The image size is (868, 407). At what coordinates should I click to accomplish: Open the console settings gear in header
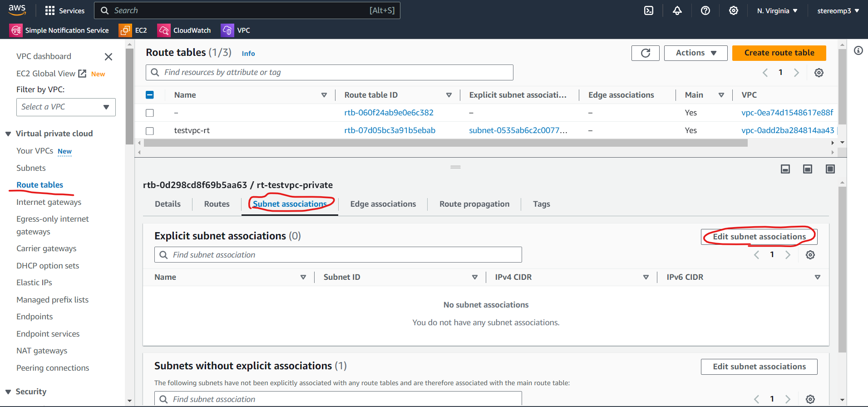click(x=733, y=10)
